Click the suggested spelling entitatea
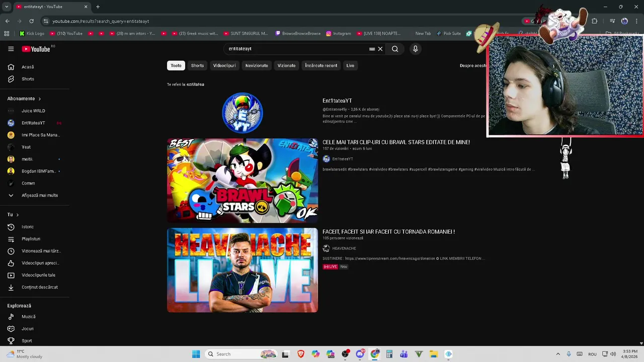 pos(195,84)
